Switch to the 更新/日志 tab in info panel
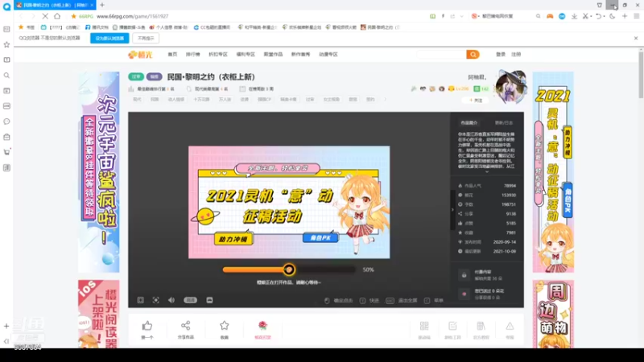 coord(504,123)
